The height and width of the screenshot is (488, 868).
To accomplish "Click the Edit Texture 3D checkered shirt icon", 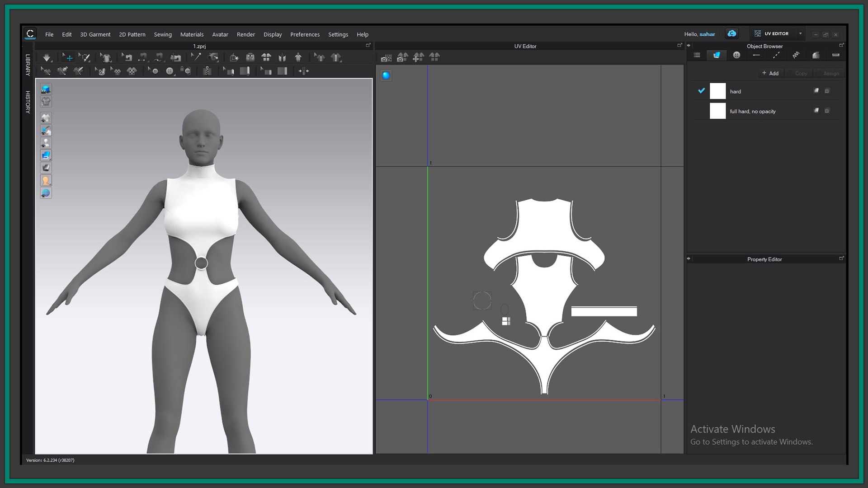I will click(x=132, y=71).
